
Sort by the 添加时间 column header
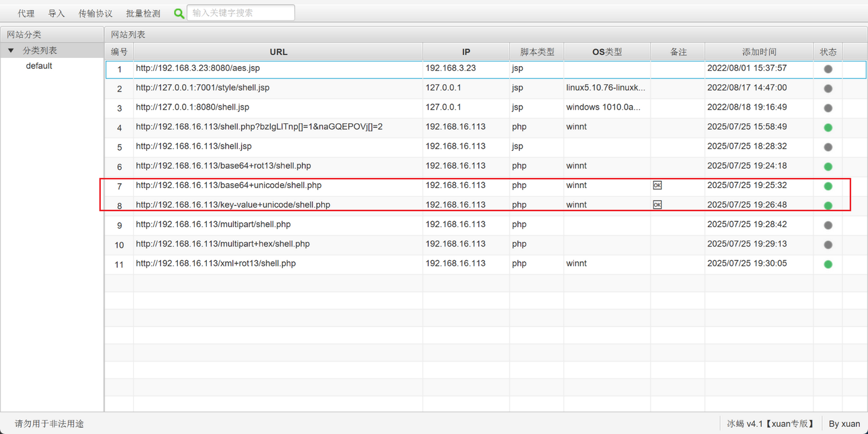pyautogui.click(x=759, y=52)
